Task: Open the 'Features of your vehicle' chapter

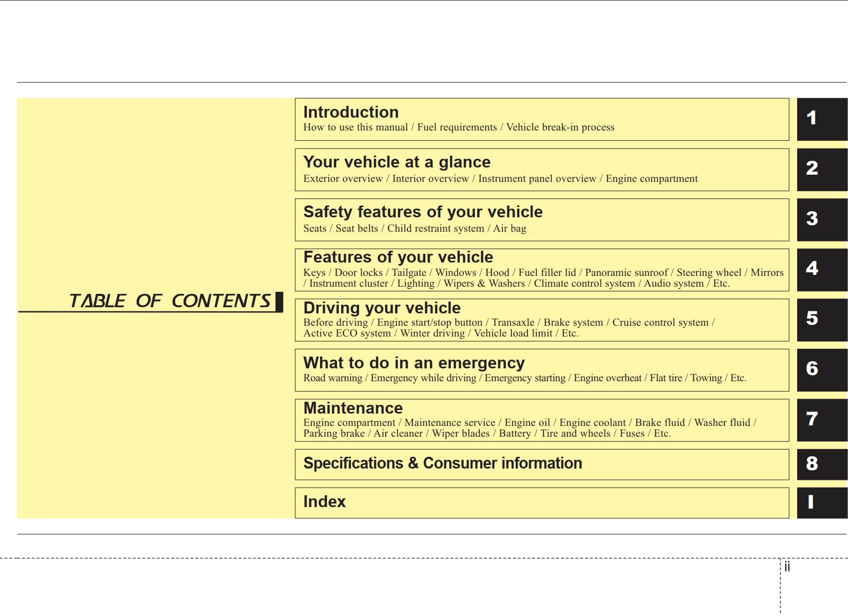Action: (398, 257)
